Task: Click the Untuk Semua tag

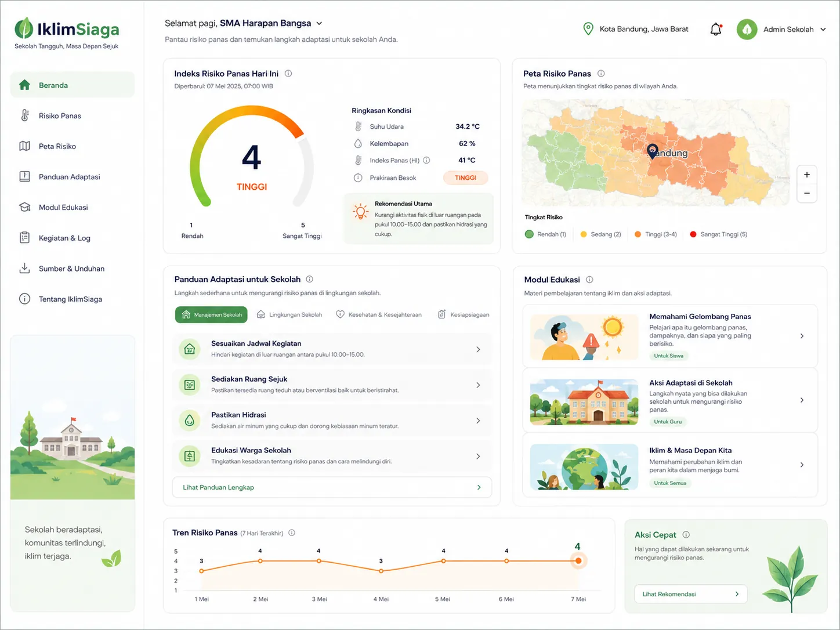Action: click(x=670, y=483)
